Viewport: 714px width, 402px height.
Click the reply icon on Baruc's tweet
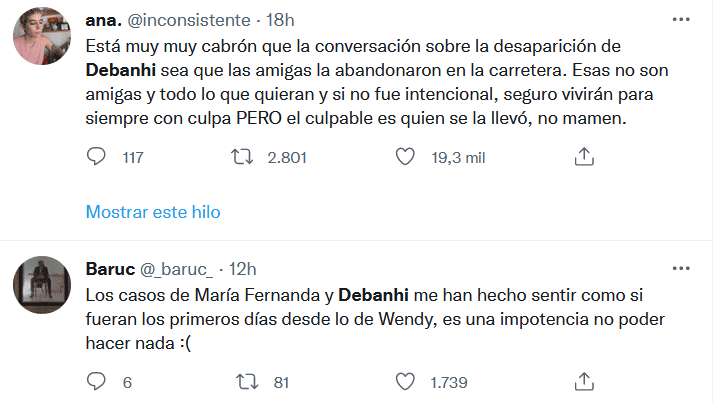[x=97, y=381]
